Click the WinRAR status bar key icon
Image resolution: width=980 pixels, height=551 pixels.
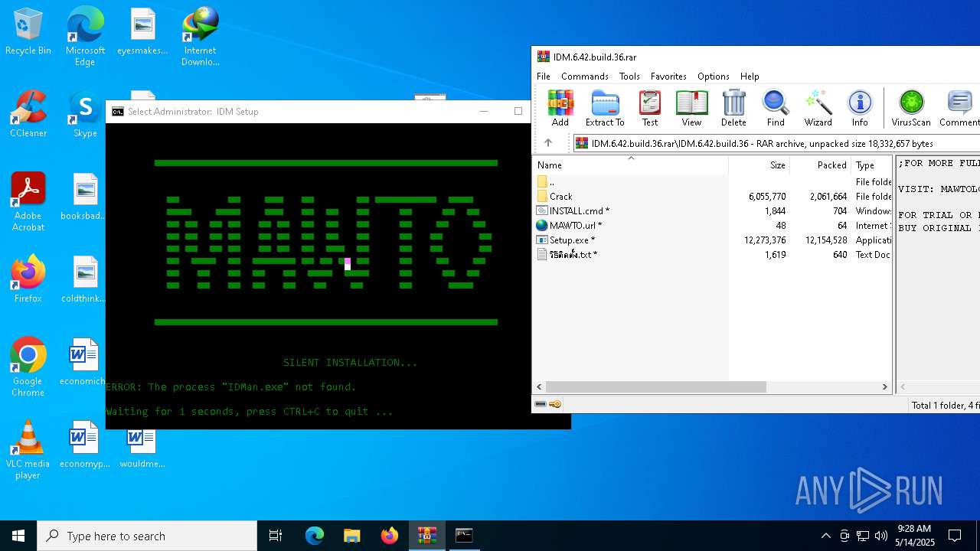point(556,404)
